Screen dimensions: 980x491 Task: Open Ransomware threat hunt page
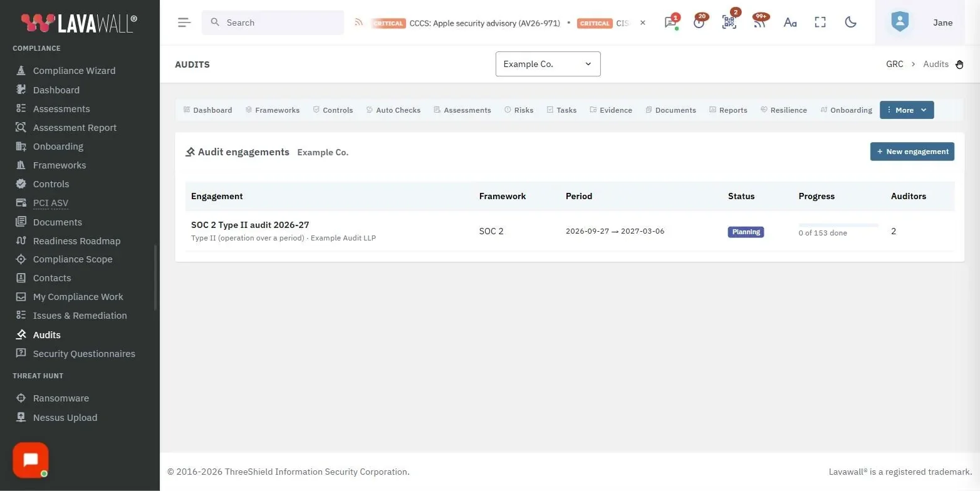[61, 398]
